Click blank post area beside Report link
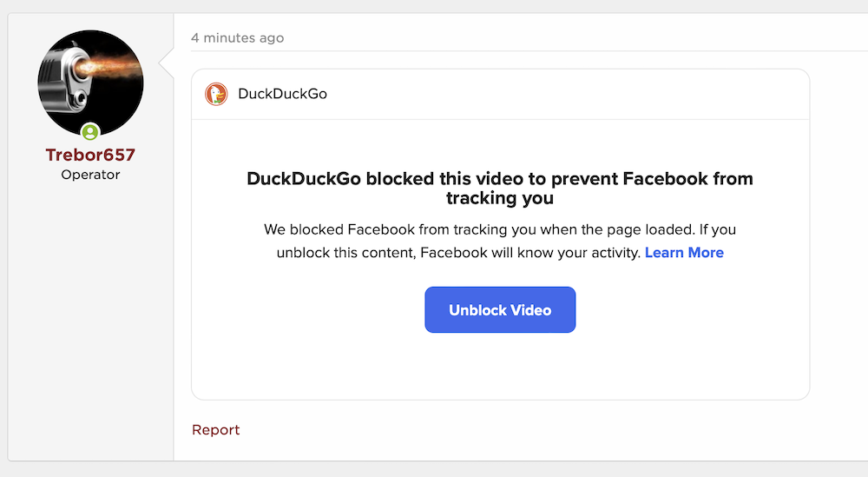The image size is (868, 477). pos(526,430)
